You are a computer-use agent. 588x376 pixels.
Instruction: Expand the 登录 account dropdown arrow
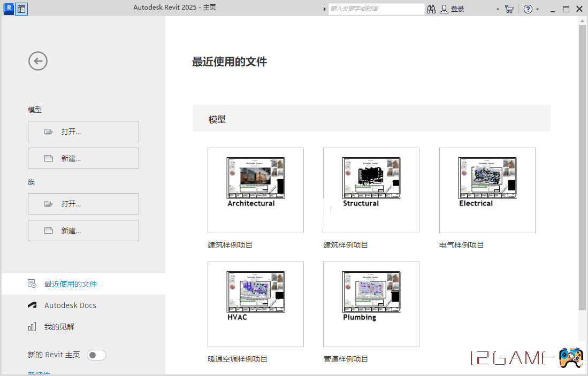point(498,10)
